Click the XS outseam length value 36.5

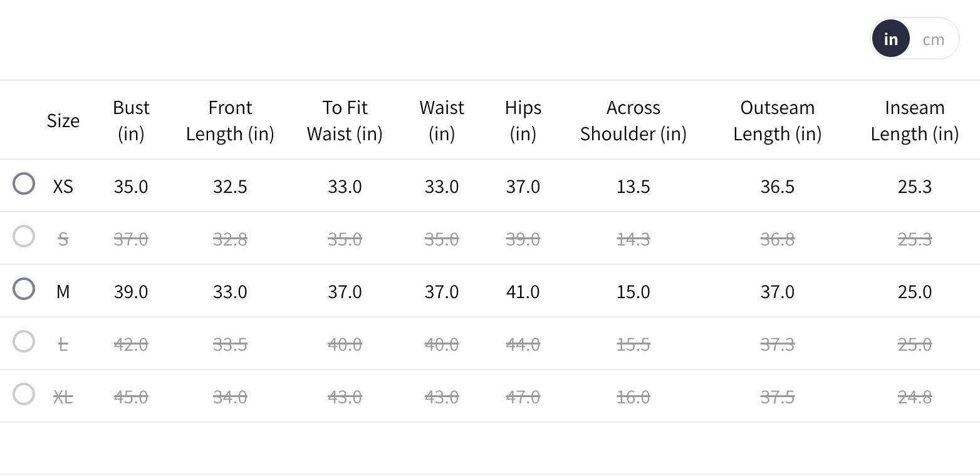[777, 187]
